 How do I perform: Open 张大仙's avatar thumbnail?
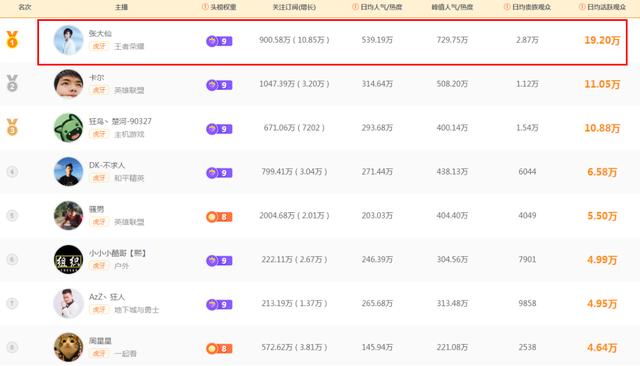tap(68, 40)
